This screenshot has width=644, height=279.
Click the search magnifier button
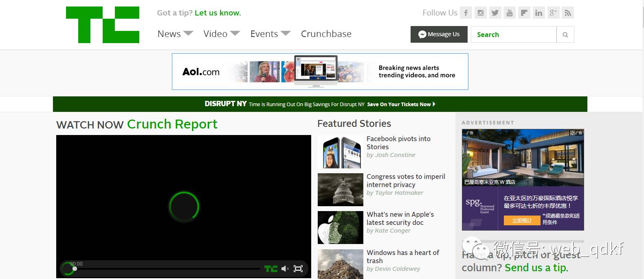[x=565, y=35]
